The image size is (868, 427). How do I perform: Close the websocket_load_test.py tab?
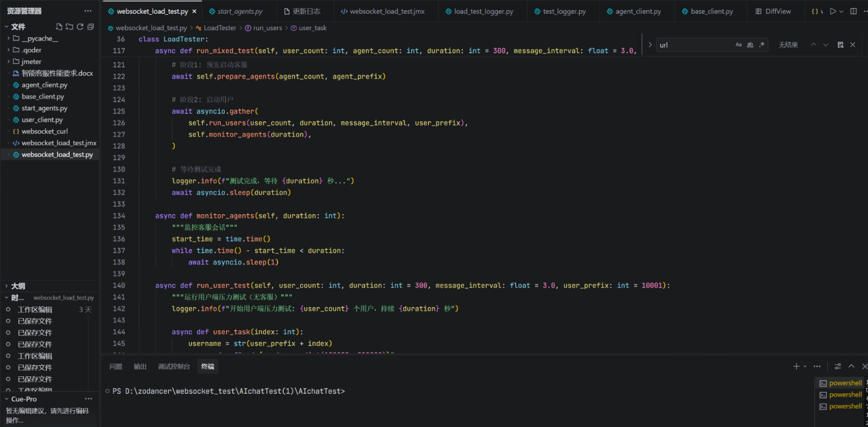click(194, 11)
